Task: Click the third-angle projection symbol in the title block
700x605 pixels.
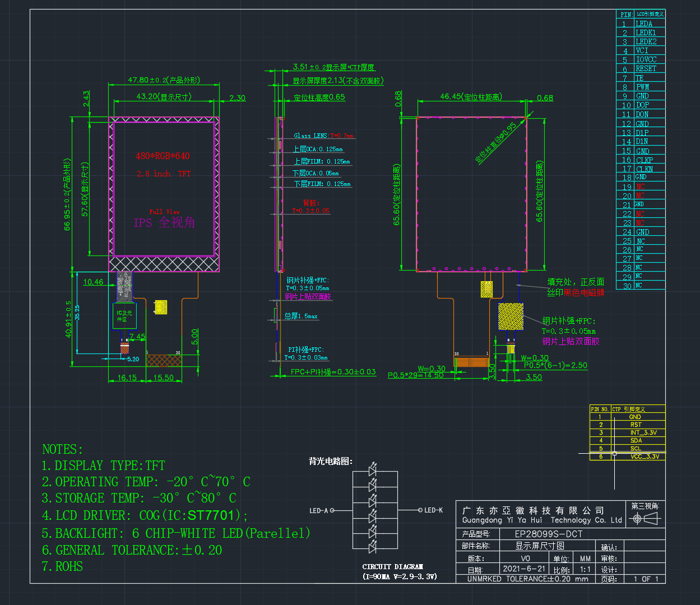Action: (x=645, y=519)
